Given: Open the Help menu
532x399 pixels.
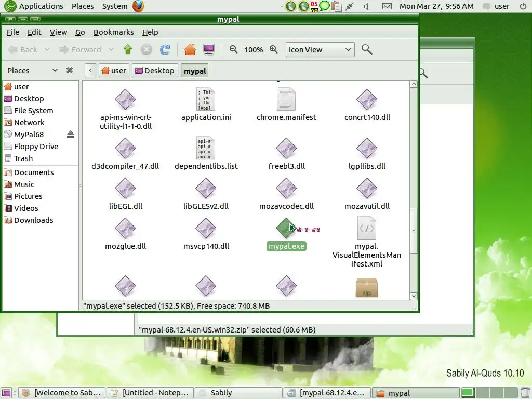Looking at the screenshot, I should coord(150,32).
